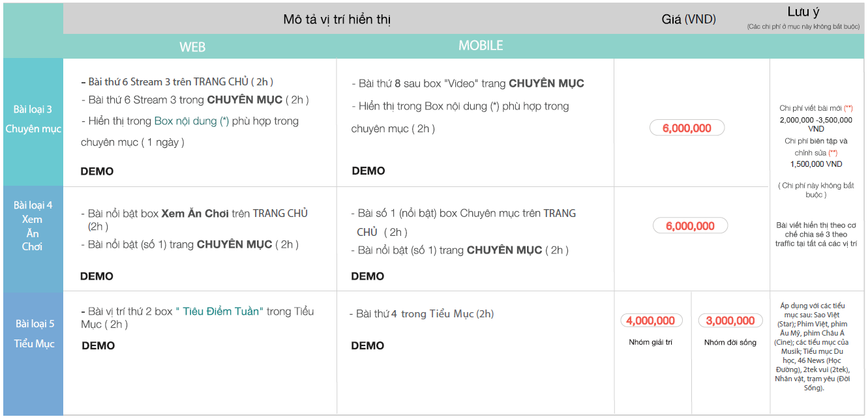Select the "Bài loại 4 Xem Ăn Chơi" row label

point(33,225)
